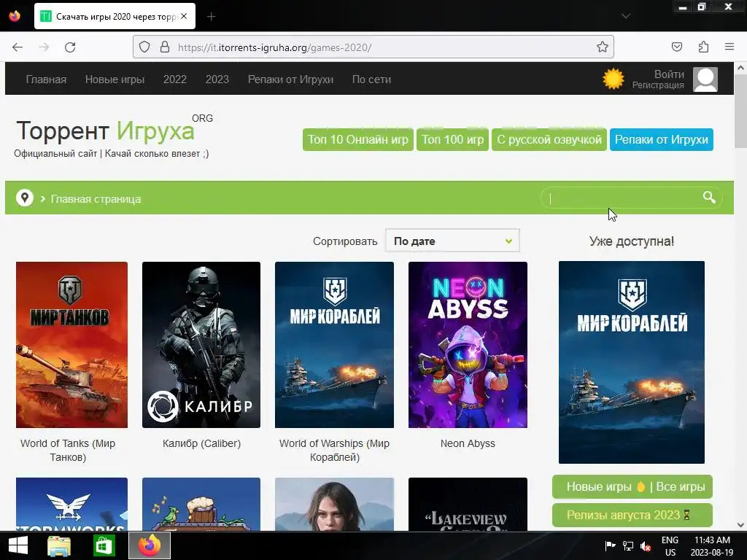Screen dimensions: 747x560
Task: Open Новые игры in the top menu
Action: 115,79
